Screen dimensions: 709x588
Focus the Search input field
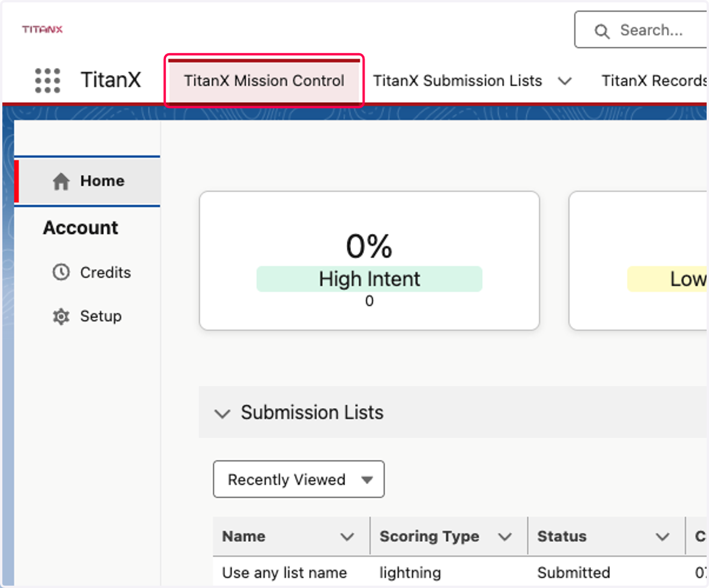click(x=641, y=30)
